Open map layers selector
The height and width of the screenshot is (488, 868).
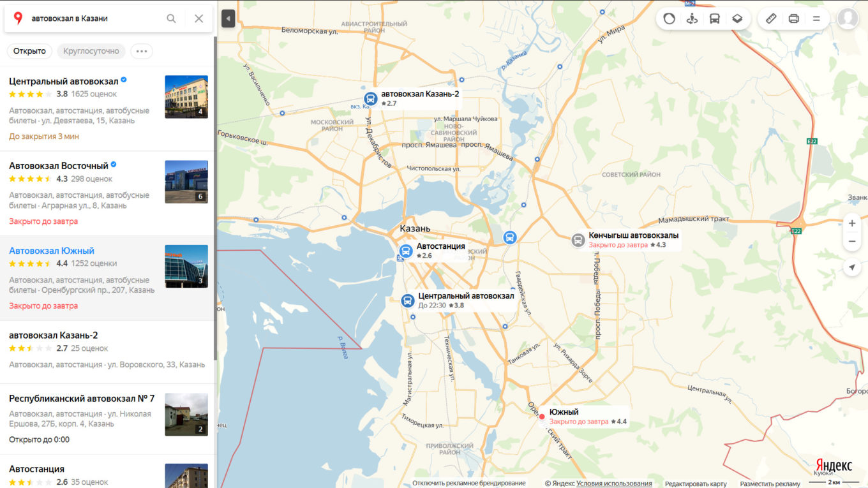(737, 18)
